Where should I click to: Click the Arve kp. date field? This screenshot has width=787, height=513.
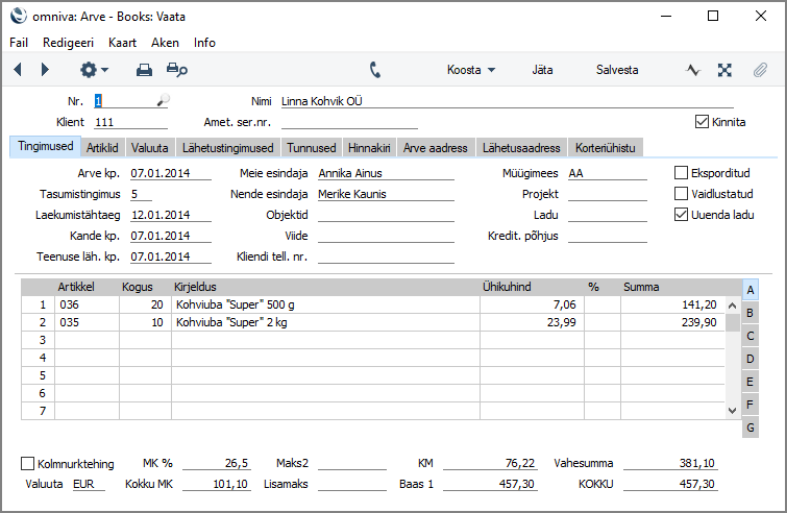click(x=171, y=173)
